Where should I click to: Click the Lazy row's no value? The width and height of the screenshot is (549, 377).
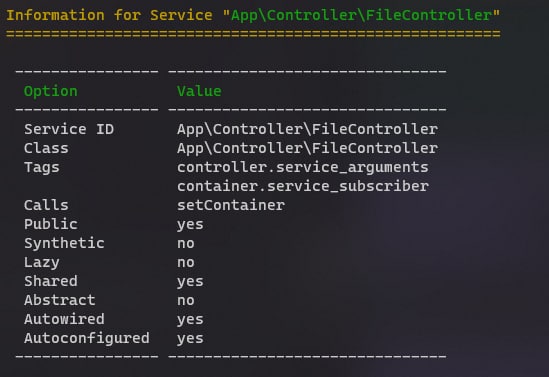point(186,263)
